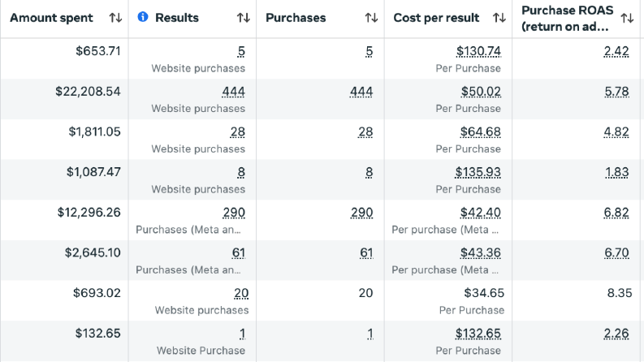Sort by Purchase ROAS arrows icon
The width and height of the screenshot is (644, 362).
pos(627,18)
